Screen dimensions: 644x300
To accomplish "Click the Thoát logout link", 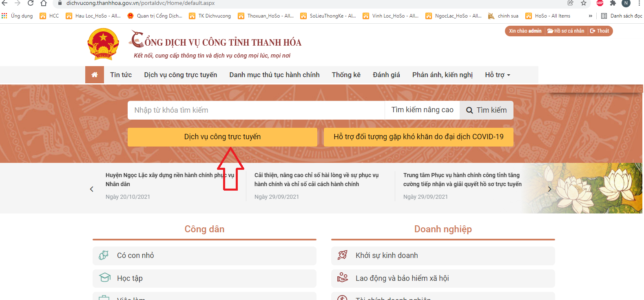I will pyautogui.click(x=600, y=31).
